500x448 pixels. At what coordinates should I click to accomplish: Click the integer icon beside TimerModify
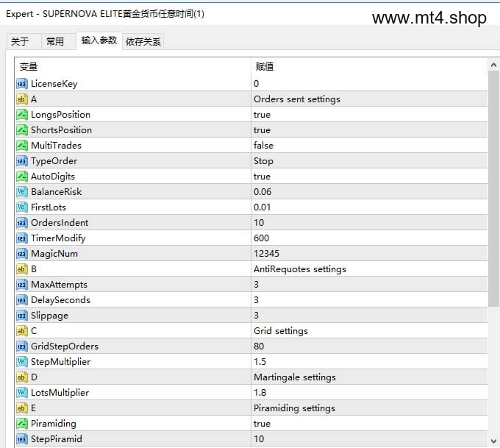pyautogui.click(x=21, y=238)
